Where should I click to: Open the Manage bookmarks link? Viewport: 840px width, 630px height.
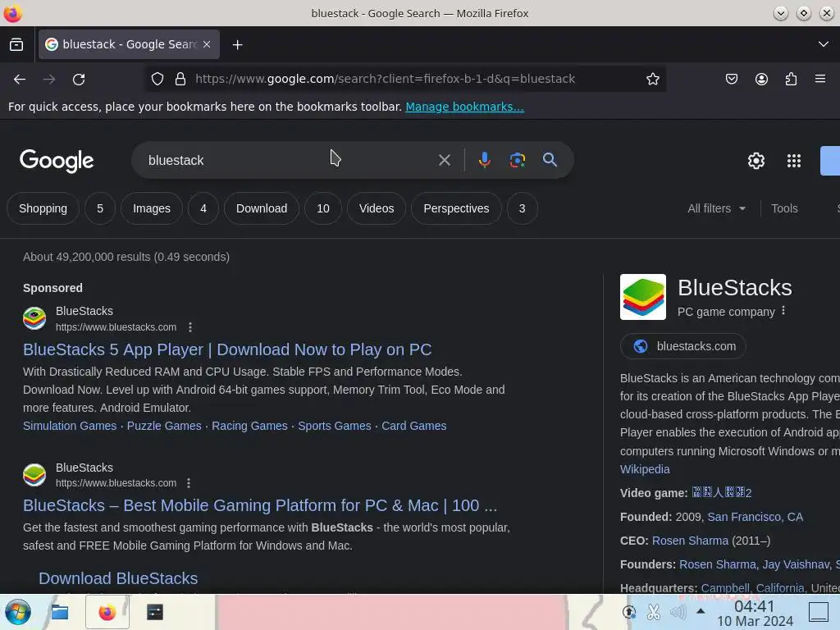(464, 107)
